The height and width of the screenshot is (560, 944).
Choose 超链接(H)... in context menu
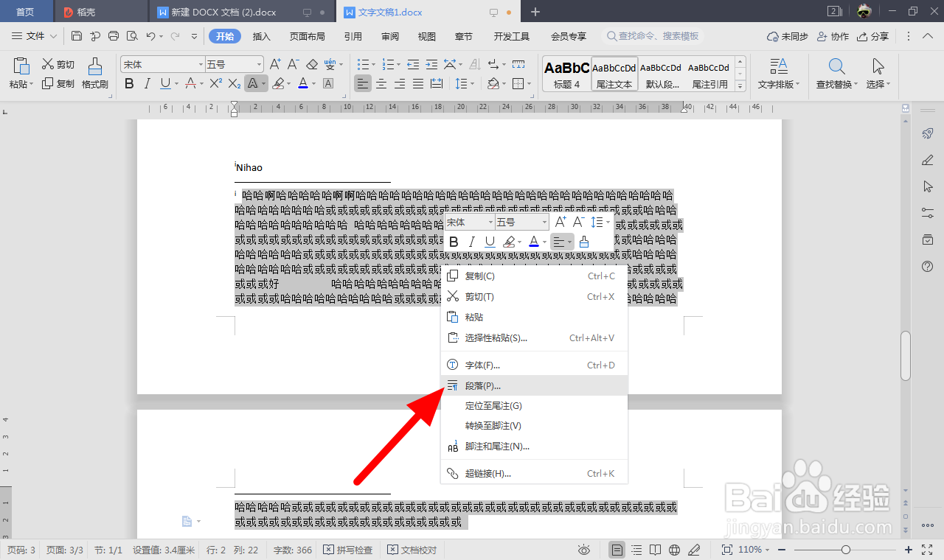(535, 474)
